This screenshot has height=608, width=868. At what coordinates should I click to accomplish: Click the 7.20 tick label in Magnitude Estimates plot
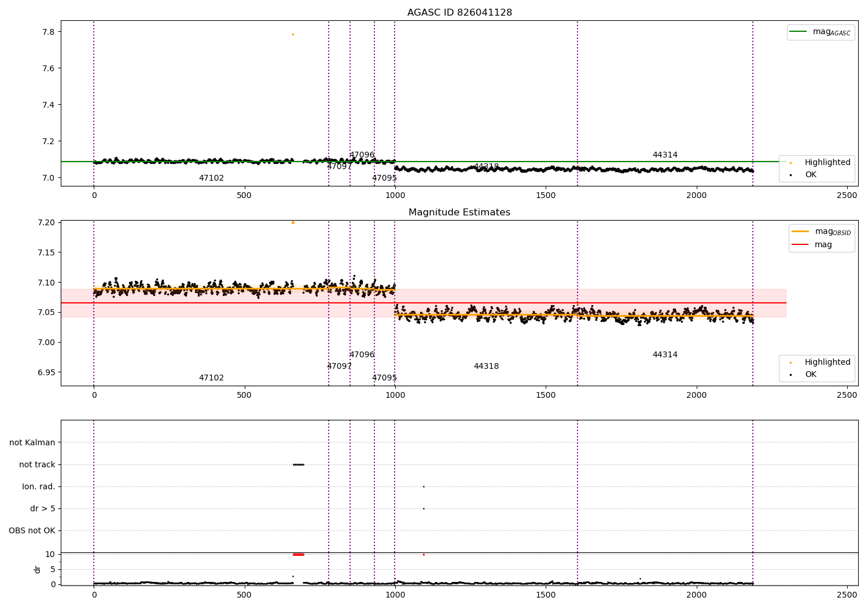46,222
